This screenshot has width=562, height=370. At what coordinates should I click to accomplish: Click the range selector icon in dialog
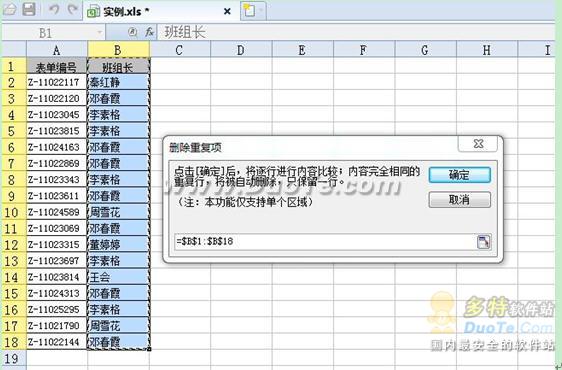484,241
